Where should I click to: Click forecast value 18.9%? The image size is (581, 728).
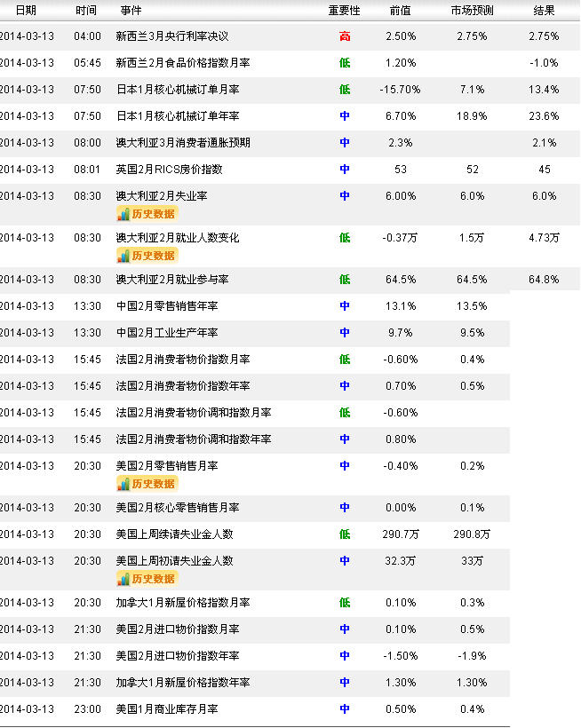coord(472,116)
